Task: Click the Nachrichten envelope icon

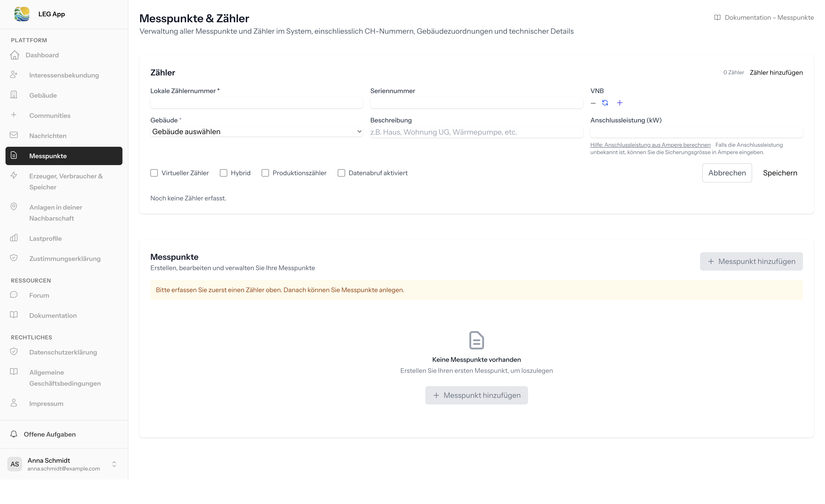Action: [14, 135]
